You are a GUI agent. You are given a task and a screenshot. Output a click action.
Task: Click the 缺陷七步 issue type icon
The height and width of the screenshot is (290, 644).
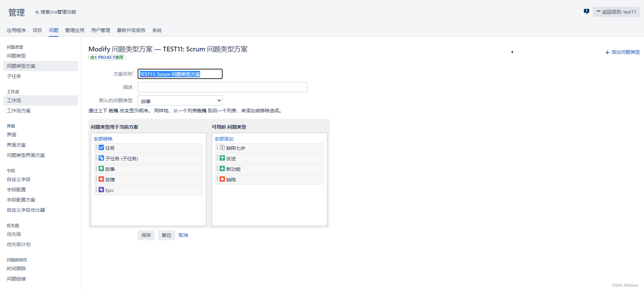tap(222, 148)
